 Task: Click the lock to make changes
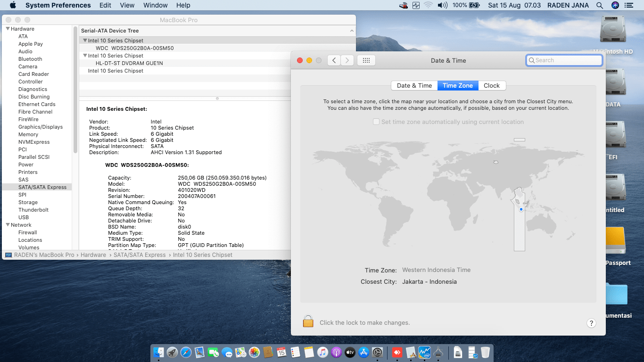[x=308, y=321]
